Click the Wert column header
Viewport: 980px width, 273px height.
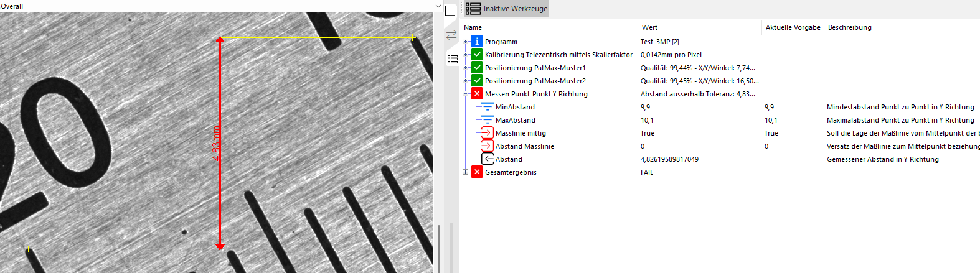(x=649, y=27)
